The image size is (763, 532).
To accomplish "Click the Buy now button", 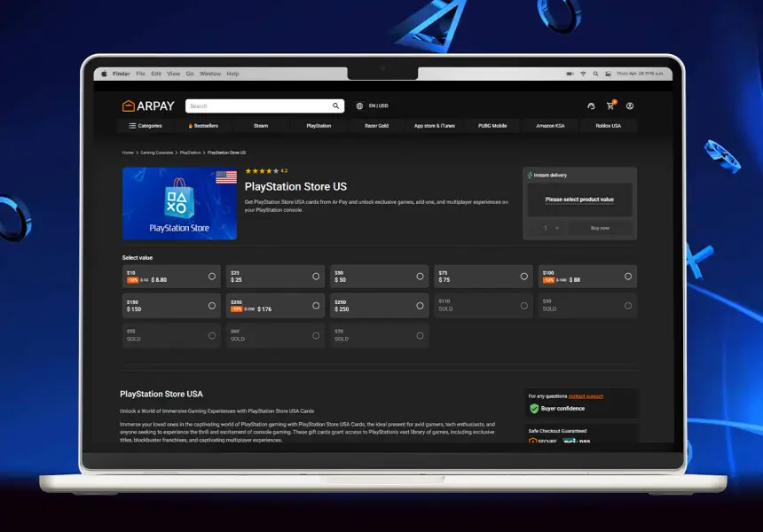I will tap(601, 228).
